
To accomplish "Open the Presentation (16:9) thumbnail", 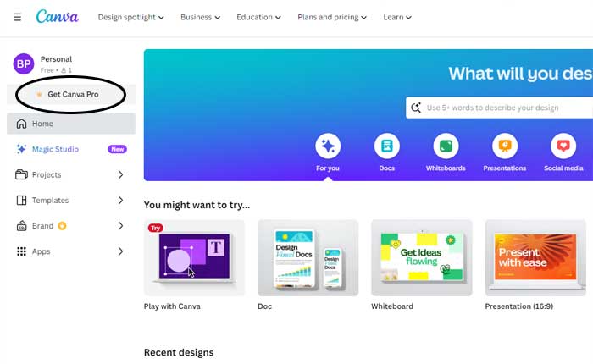I will (x=535, y=258).
